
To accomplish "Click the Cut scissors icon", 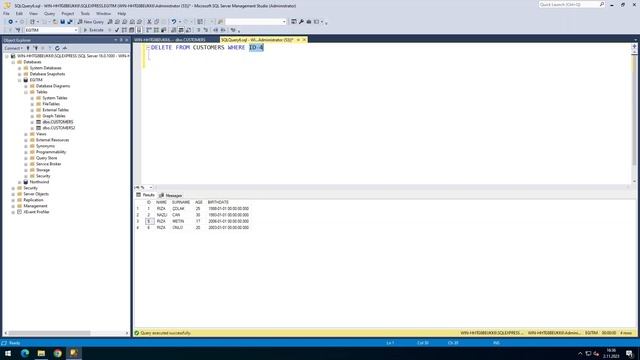I will tap(149, 22).
